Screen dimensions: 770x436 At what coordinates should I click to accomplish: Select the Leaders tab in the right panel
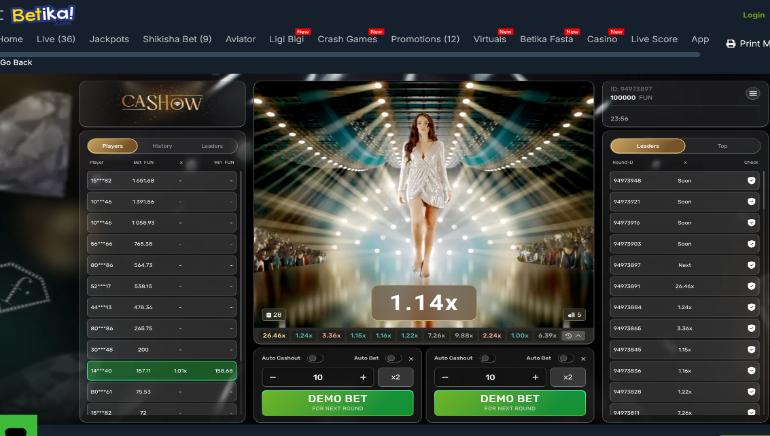click(648, 146)
